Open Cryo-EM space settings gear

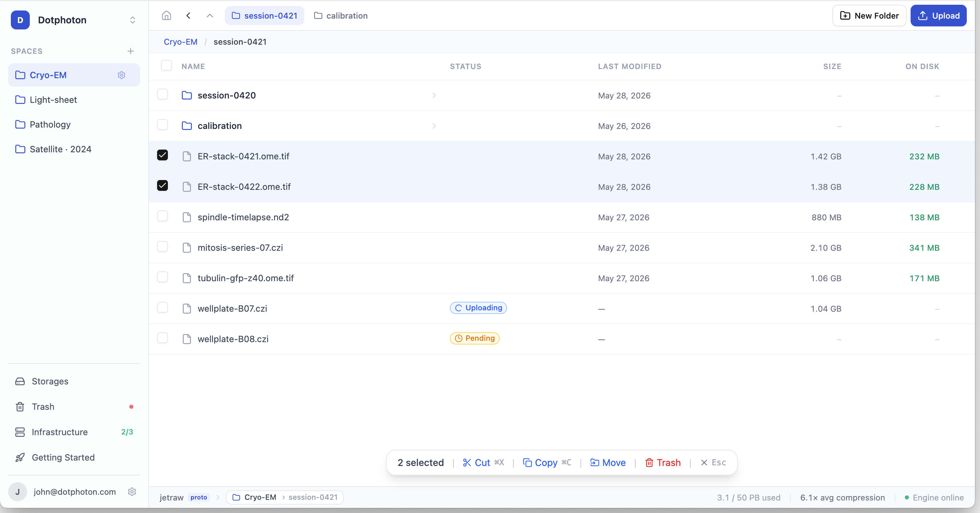click(x=122, y=75)
